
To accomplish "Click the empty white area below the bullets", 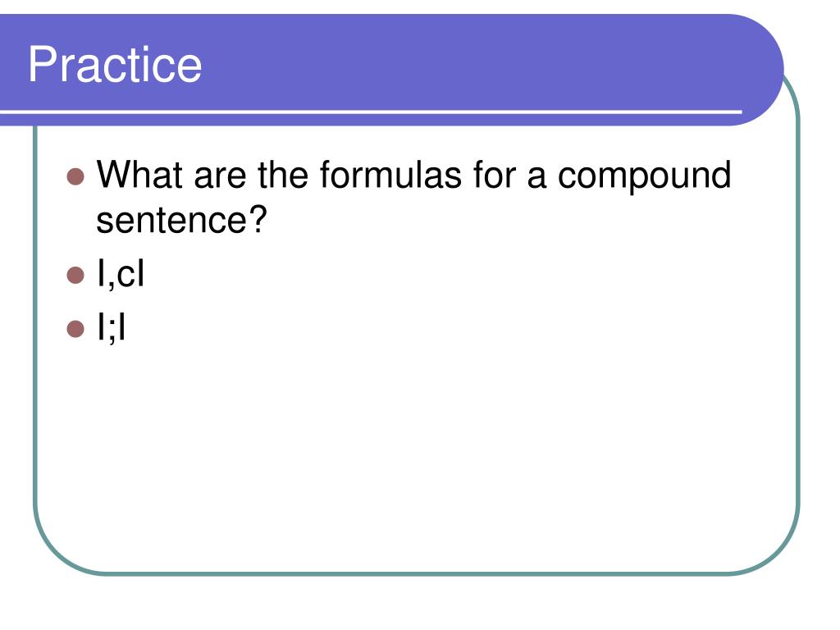I will point(410,451).
